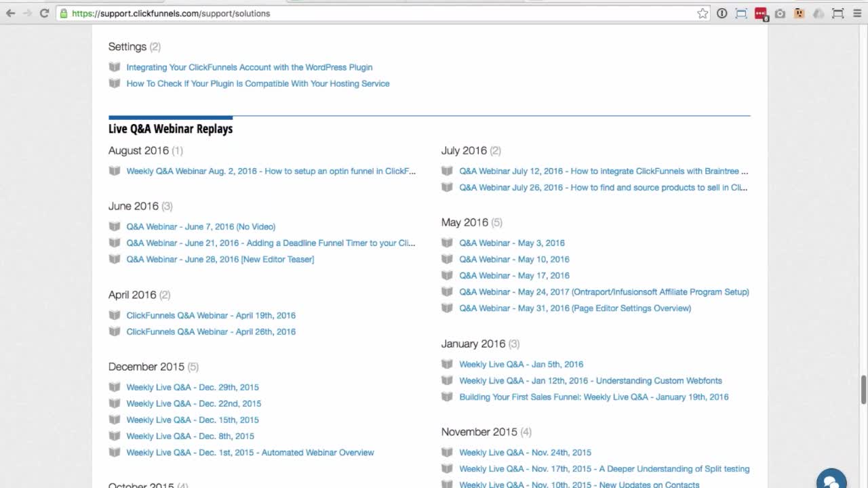Click book icon beside May 3, 2016 webinar
Screen dimensions: 868x488
point(448,243)
